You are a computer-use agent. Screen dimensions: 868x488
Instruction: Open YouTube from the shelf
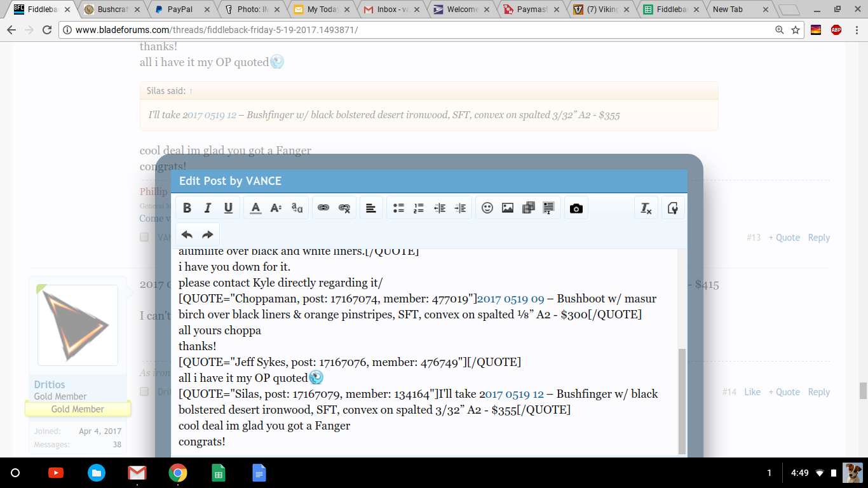pyautogui.click(x=55, y=473)
